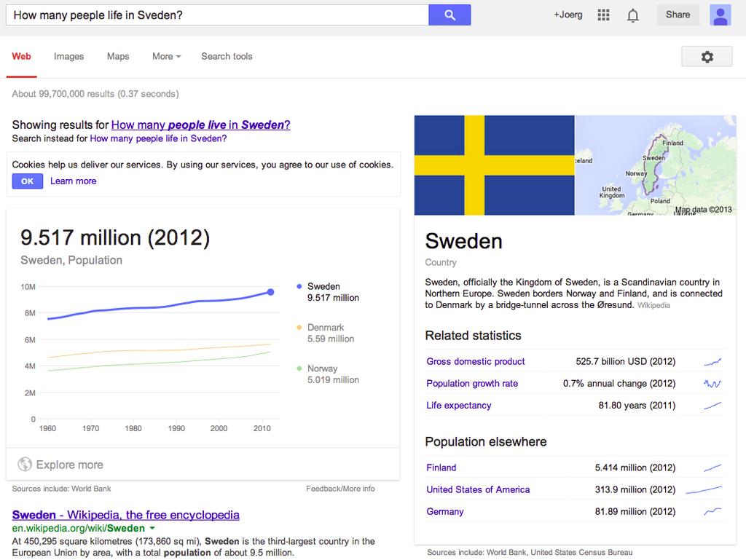The height and width of the screenshot is (560, 746).
Task: Click the Share button
Action: [x=678, y=15]
